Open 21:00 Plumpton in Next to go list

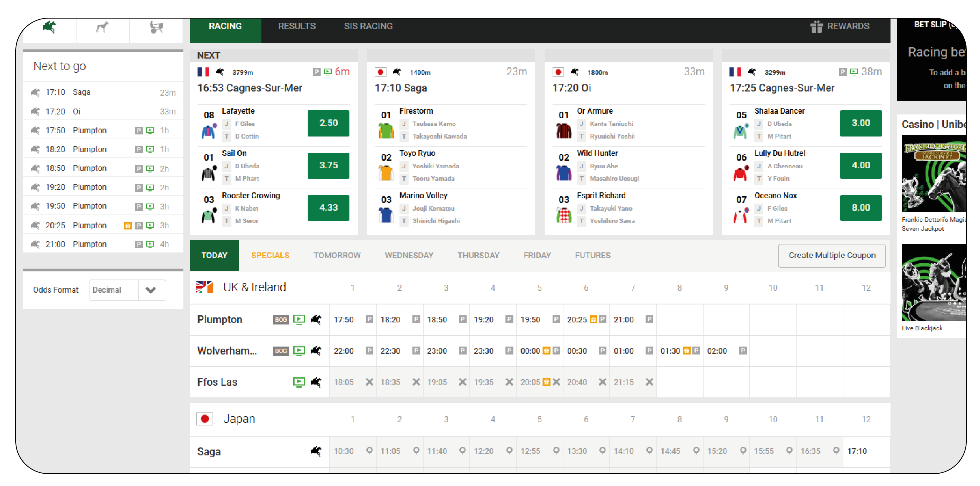coord(103,244)
